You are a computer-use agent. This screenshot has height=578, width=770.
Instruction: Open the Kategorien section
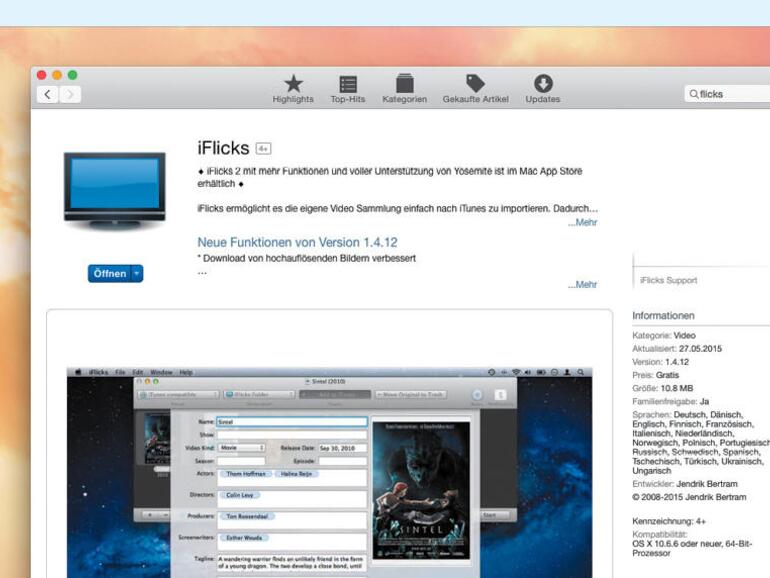[405, 89]
